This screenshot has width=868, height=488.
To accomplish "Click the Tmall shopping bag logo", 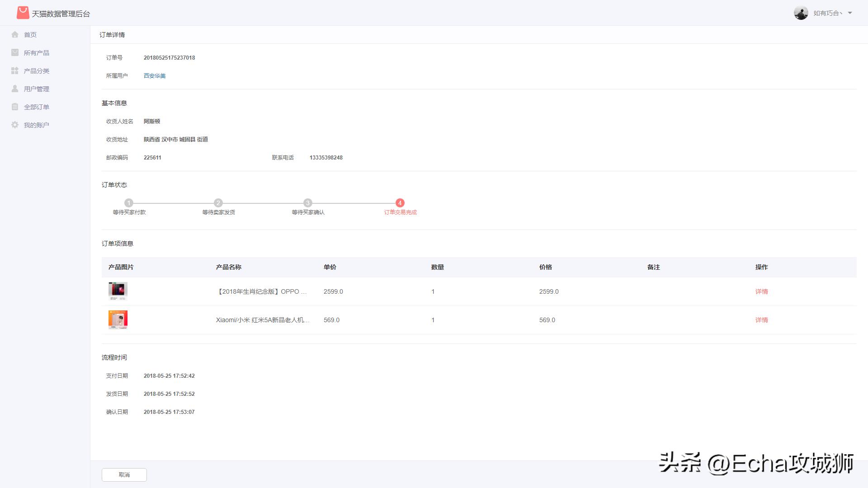I will click(x=21, y=13).
